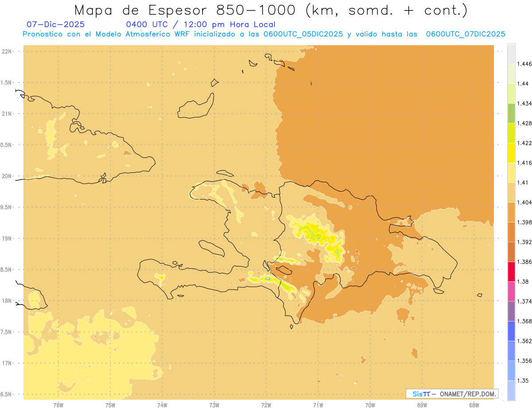532x411 pixels.
Task: Click the colorbar value label '1.446'
Action: (525, 64)
